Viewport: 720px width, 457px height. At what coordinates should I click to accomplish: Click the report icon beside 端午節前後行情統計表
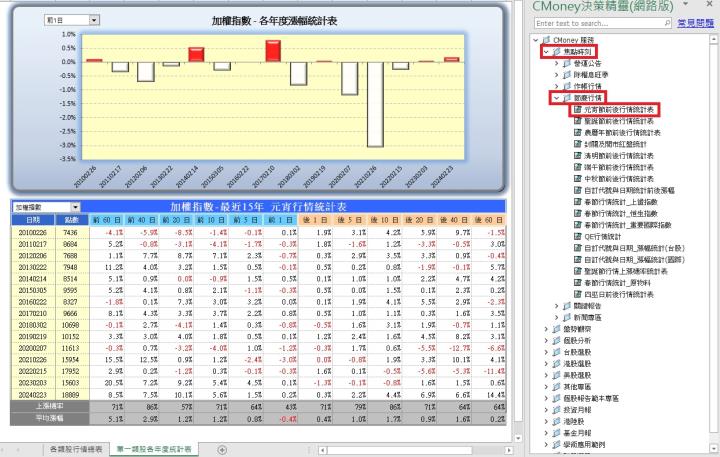(578, 168)
